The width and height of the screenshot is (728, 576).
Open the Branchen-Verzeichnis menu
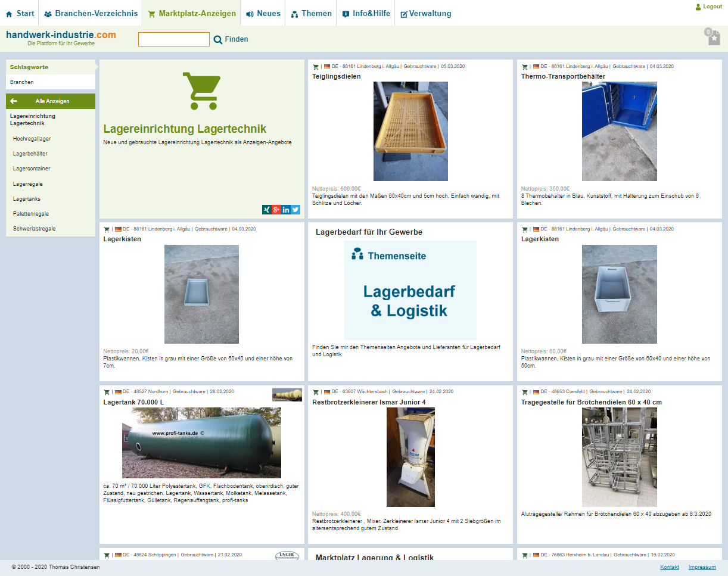[91, 13]
